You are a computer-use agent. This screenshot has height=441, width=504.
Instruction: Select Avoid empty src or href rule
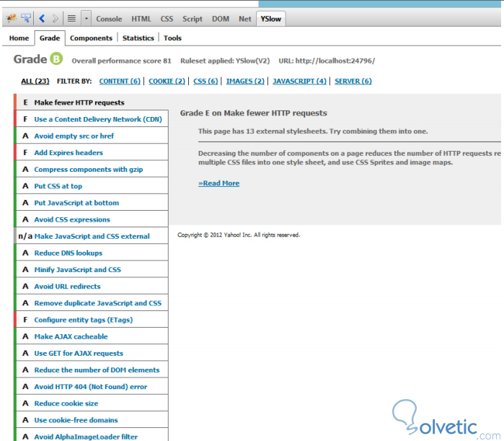[x=92, y=136]
